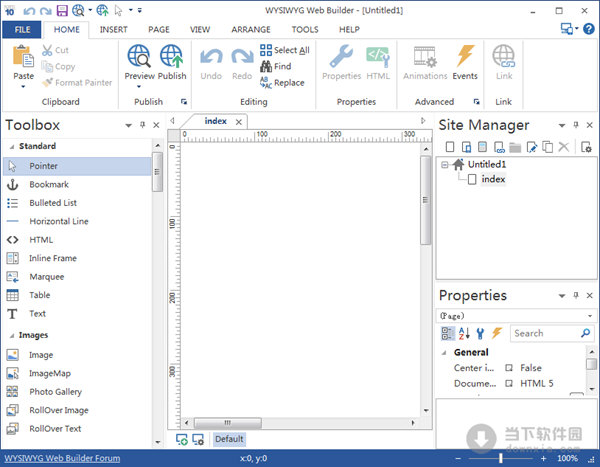Click the Redo arrow in ribbon

[x=242, y=57]
